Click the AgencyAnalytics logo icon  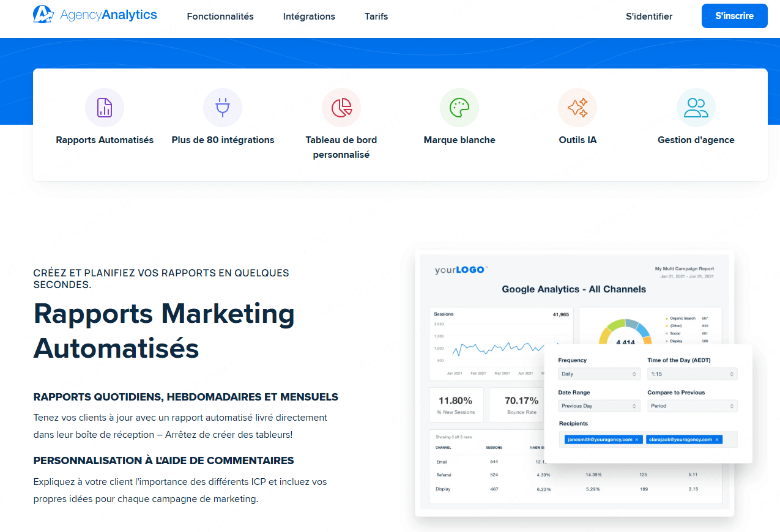coord(43,14)
